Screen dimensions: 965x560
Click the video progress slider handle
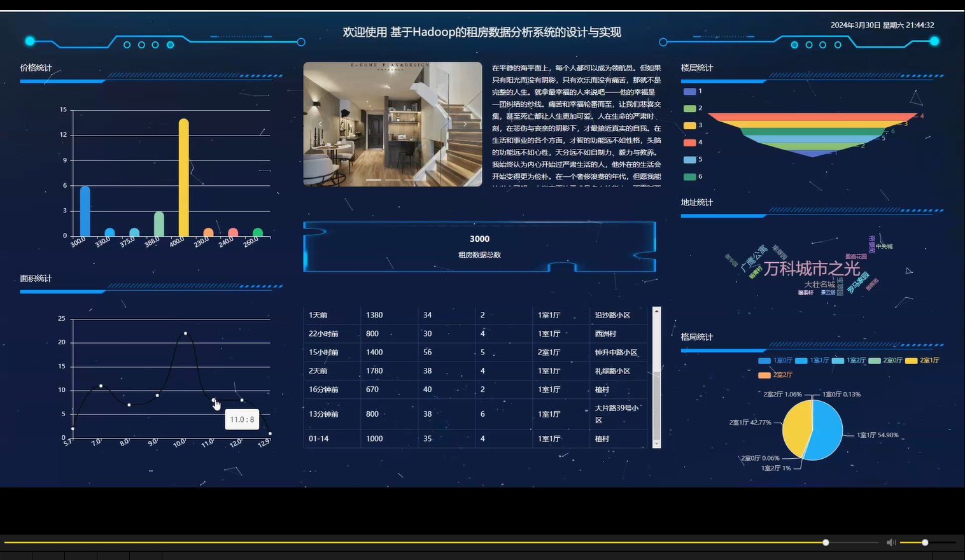pyautogui.click(x=825, y=542)
